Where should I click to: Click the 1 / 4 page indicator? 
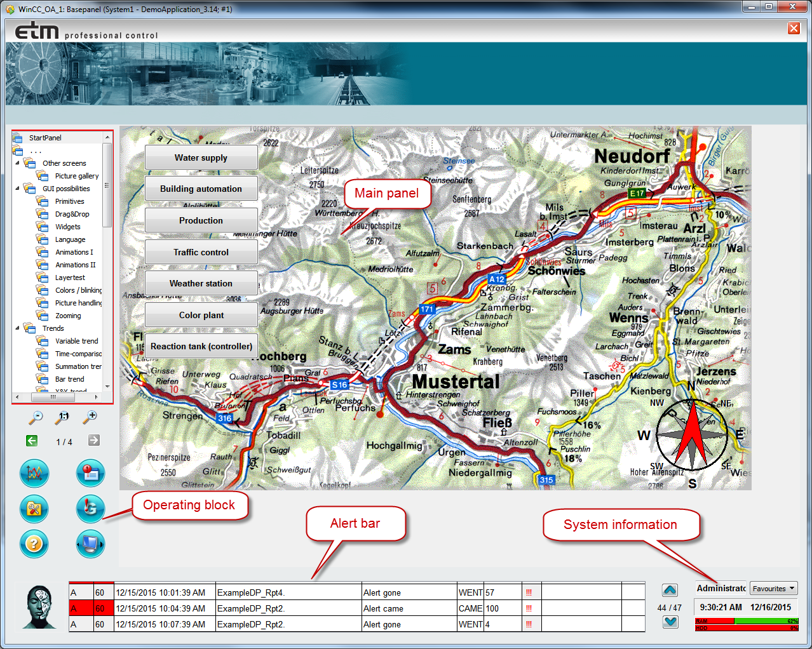(64, 442)
